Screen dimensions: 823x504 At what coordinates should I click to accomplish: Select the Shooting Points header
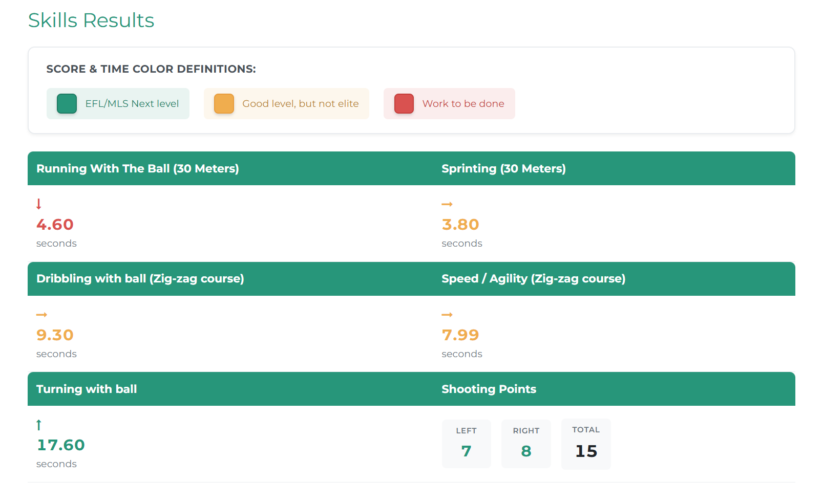pos(489,389)
